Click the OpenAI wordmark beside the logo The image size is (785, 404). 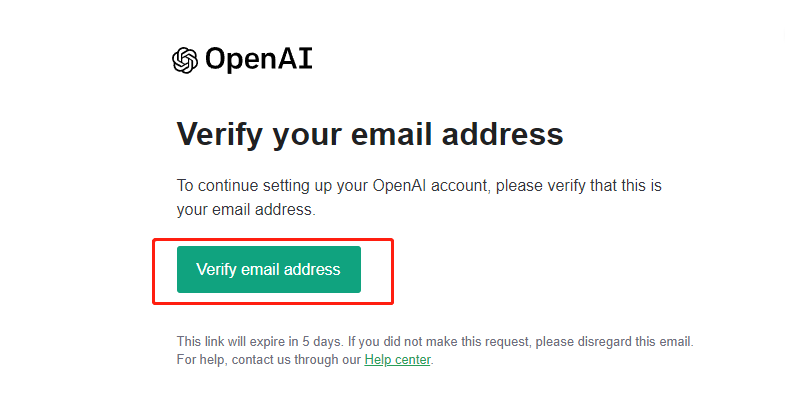tap(258, 60)
